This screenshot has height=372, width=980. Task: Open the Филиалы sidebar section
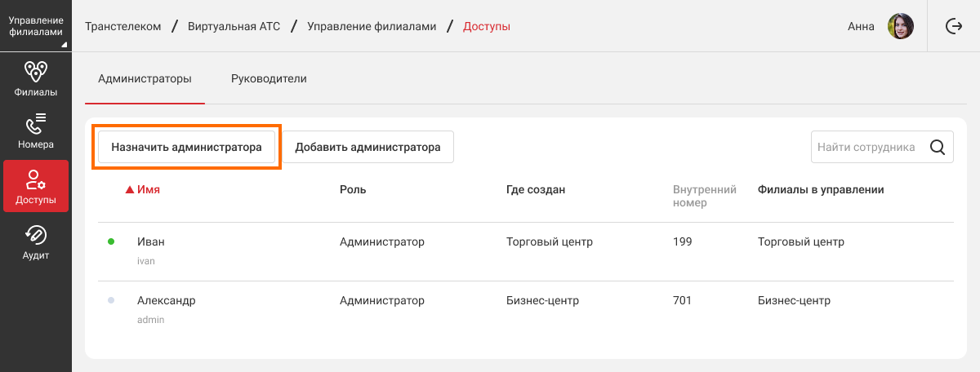pyautogui.click(x=36, y=79)
